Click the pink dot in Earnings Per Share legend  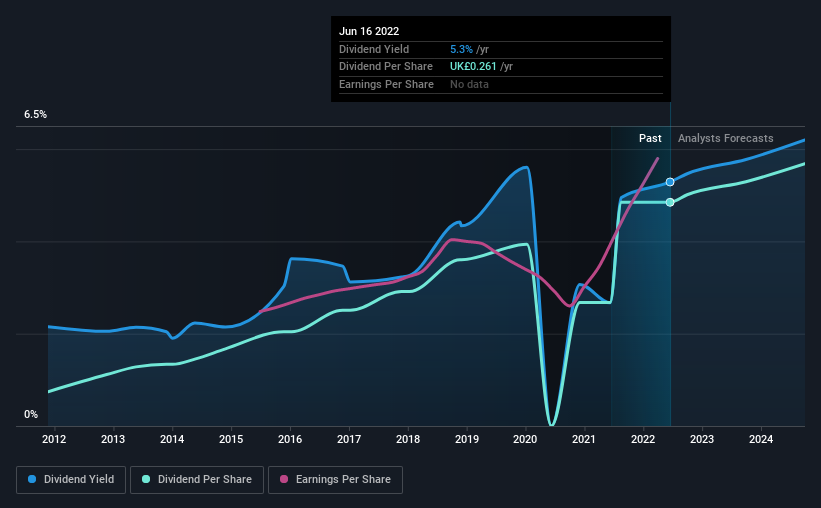click(284, 479)
